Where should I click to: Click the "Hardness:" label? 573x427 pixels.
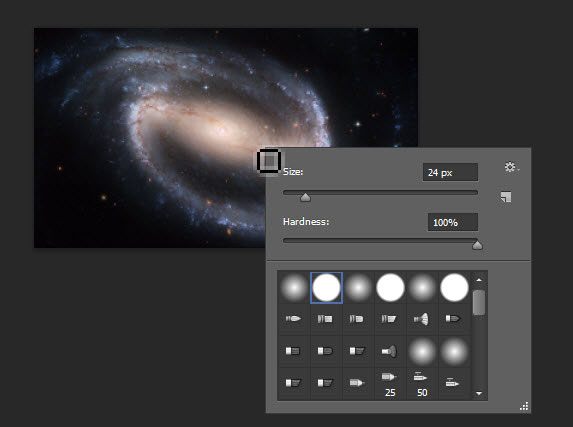306,222
